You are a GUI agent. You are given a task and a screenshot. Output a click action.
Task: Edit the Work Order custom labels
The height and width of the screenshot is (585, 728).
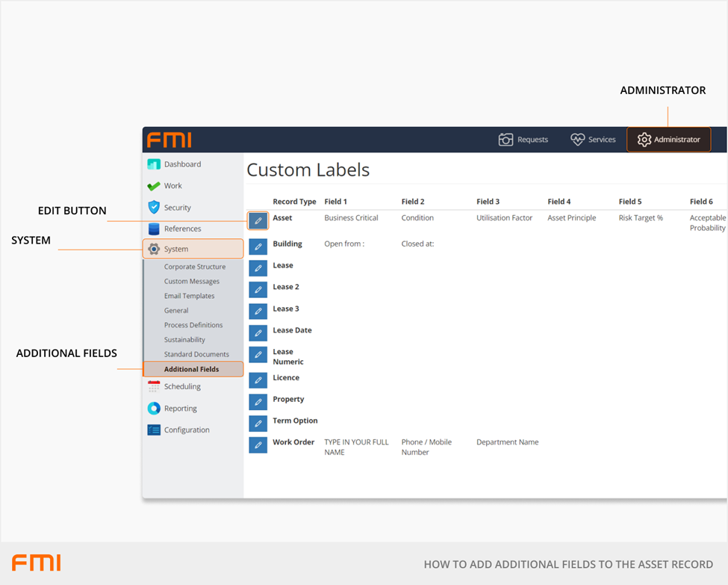[x=258, y=445]
